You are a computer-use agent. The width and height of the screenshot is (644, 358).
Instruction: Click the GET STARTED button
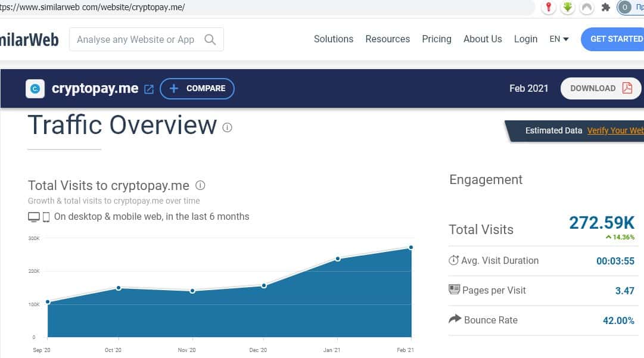pyautogui.click(x=614, y=39)
